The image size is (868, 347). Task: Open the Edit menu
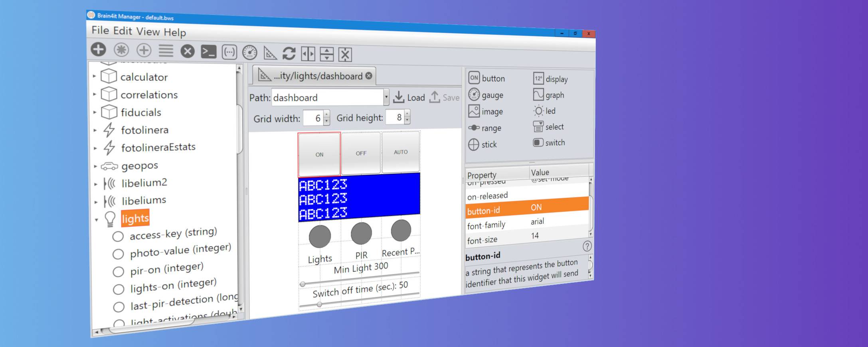click(123, 31)
